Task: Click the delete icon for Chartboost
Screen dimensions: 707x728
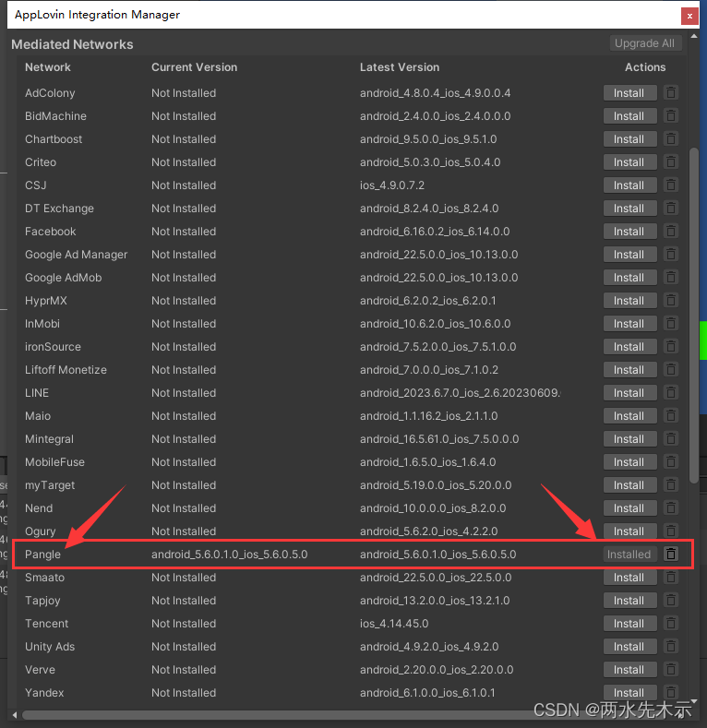Action: point(671,138)
